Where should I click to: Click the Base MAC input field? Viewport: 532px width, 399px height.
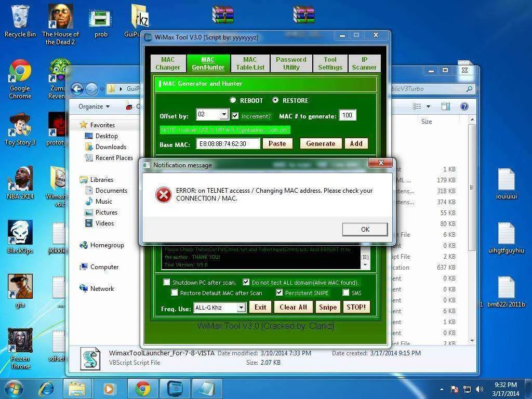[x=228, y=143]
